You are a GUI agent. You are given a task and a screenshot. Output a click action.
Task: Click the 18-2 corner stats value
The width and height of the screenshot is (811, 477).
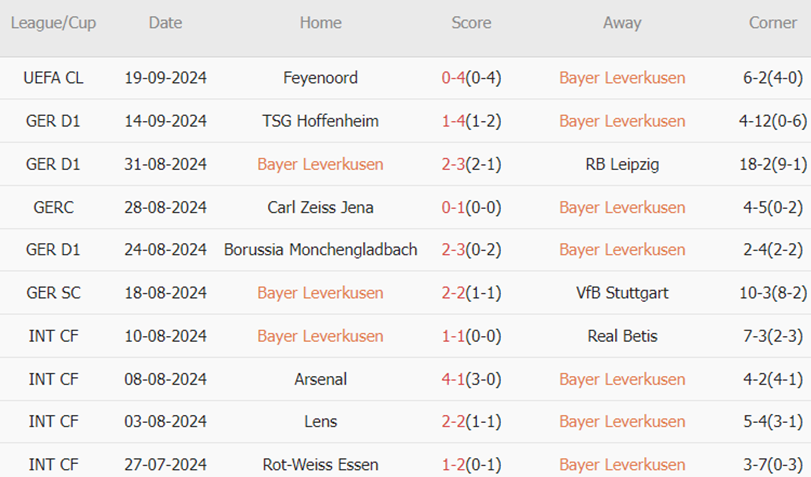773,164
